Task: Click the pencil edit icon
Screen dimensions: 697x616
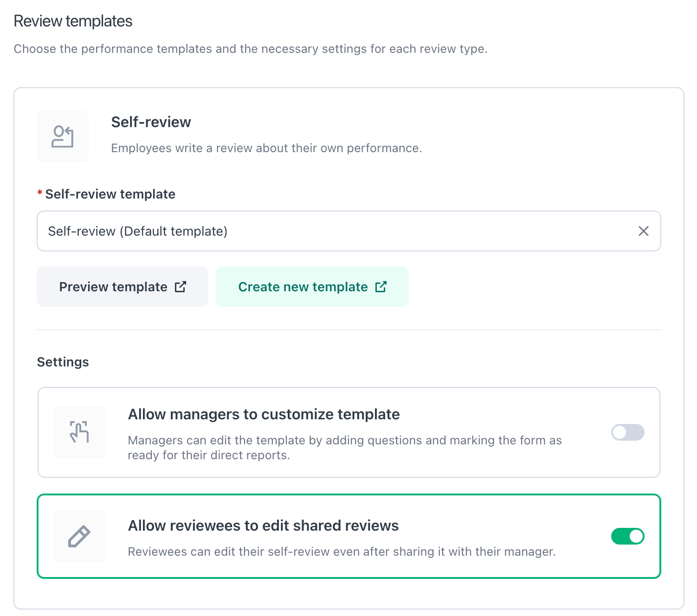Action: (x=79, y=536)
